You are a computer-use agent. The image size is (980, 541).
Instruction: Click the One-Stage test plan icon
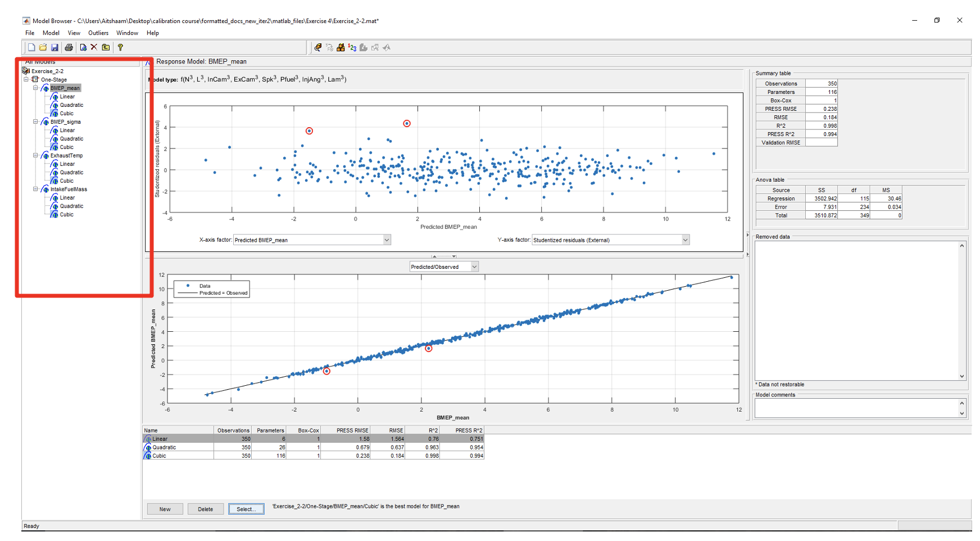point(35,79)
